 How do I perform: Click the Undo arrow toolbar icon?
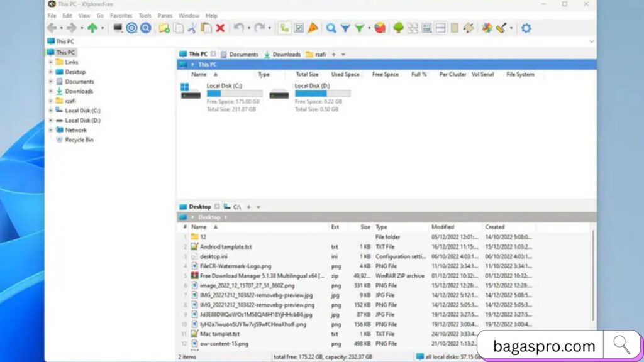(x=238, y=28)
